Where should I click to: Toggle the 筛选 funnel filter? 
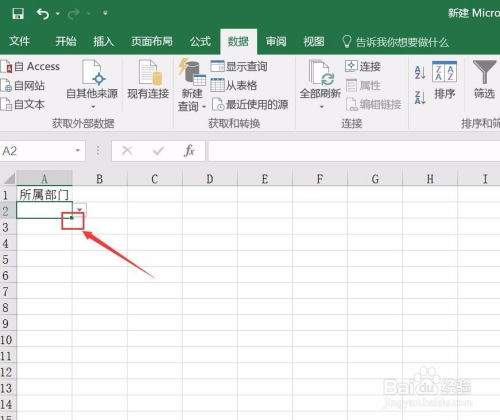(x=484, y=80)
